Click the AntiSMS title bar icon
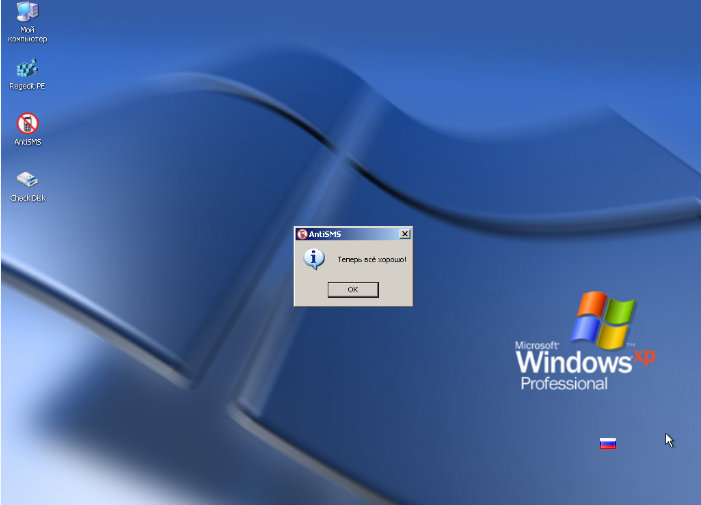The width and height of the screenshot is (701, 505). (302, 234)
